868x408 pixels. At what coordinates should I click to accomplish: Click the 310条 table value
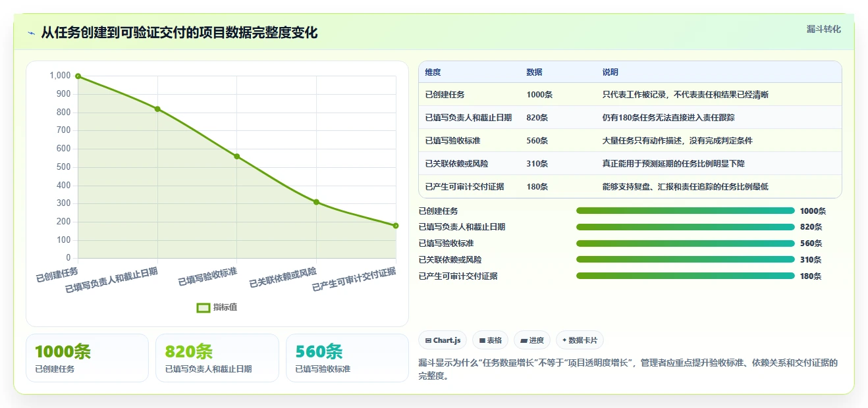[537, 164]
